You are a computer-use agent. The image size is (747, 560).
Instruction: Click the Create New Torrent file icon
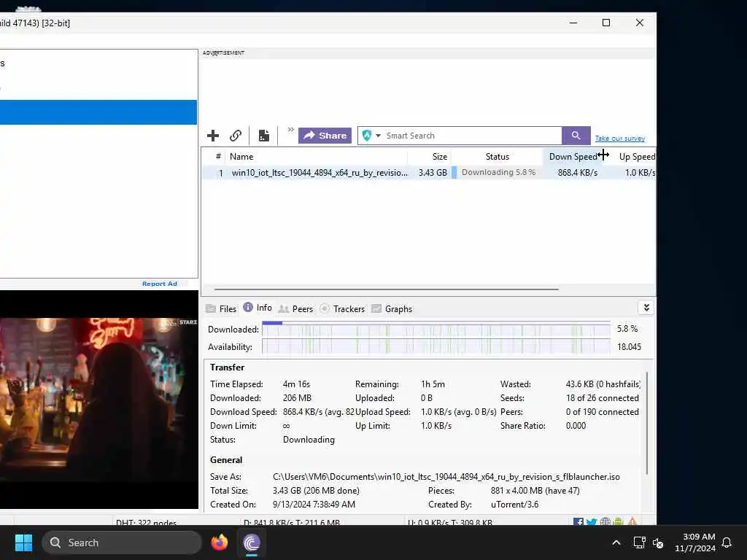coord(263,136)
